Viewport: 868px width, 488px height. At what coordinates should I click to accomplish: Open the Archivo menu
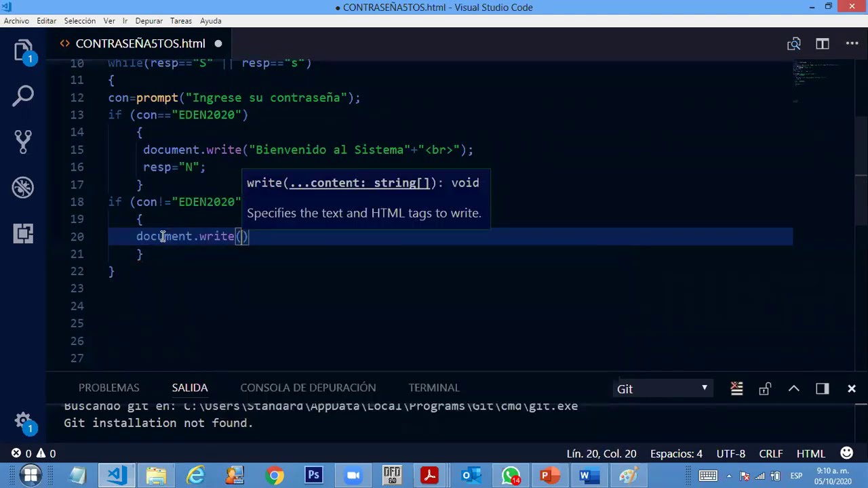point(16,21)
